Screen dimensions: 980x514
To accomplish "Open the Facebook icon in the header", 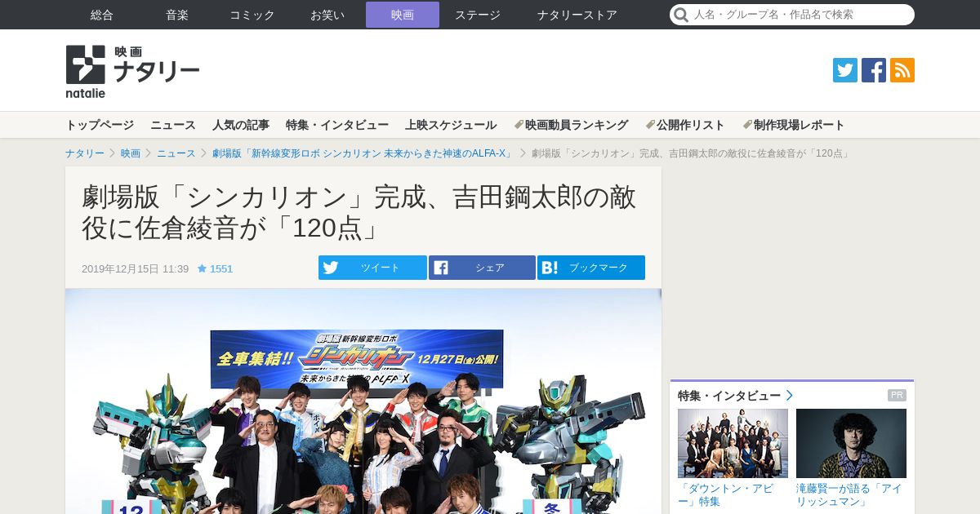I will [x=874, y=70].
